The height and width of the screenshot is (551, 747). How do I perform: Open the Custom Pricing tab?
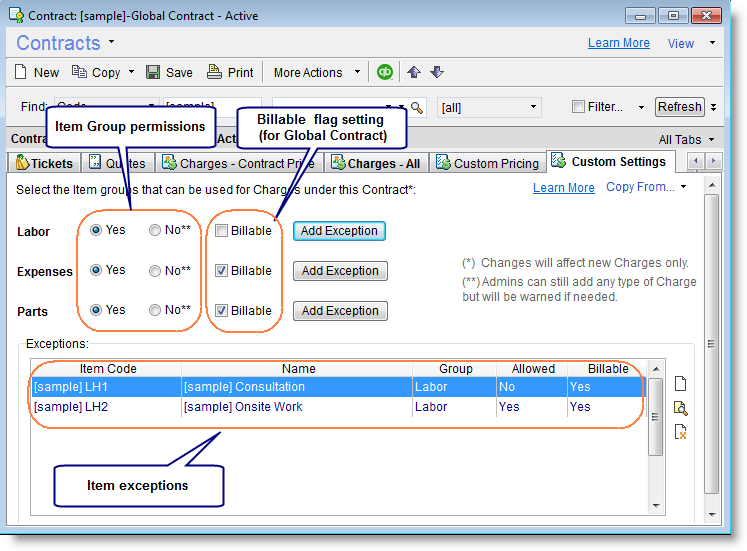(487, 163)
